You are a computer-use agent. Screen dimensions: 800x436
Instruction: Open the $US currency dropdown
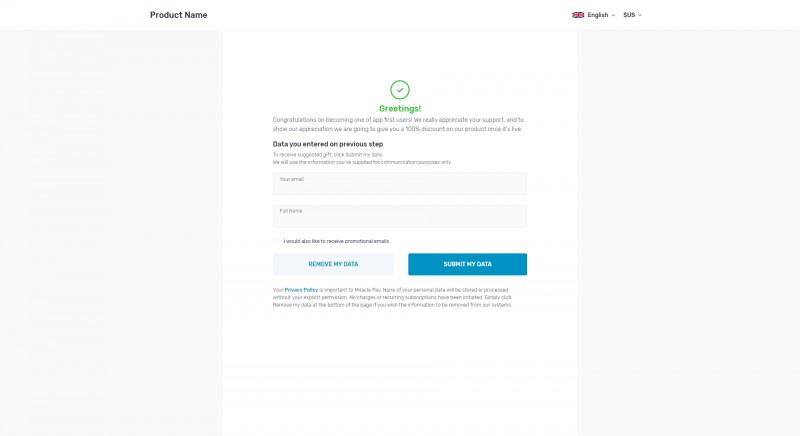[629, 15]
